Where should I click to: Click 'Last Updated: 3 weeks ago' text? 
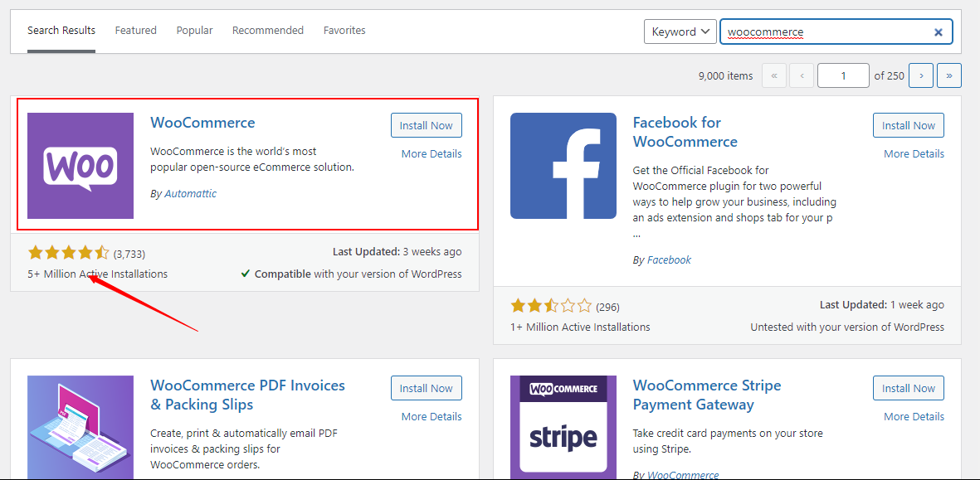(x=397, y=251)
